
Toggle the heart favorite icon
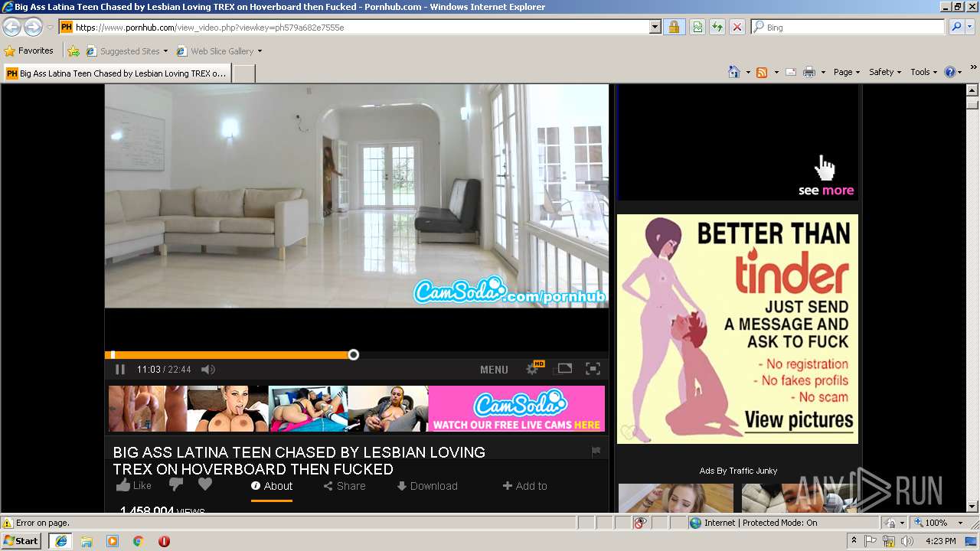[204, 484]
